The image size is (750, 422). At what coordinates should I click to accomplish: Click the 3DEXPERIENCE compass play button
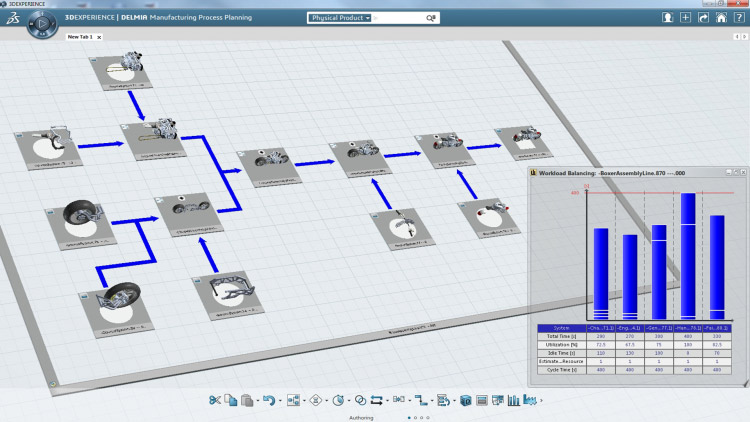pos(42,22)
